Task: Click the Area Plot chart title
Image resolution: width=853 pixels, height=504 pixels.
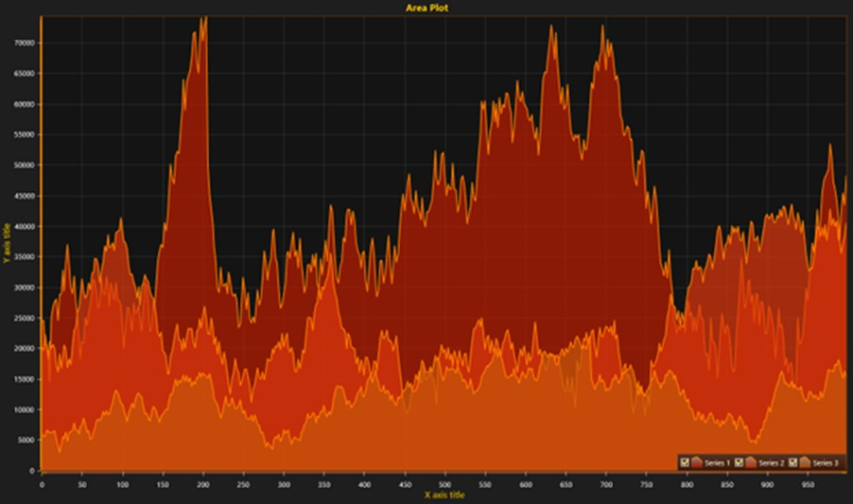Action: pos(427,8)
